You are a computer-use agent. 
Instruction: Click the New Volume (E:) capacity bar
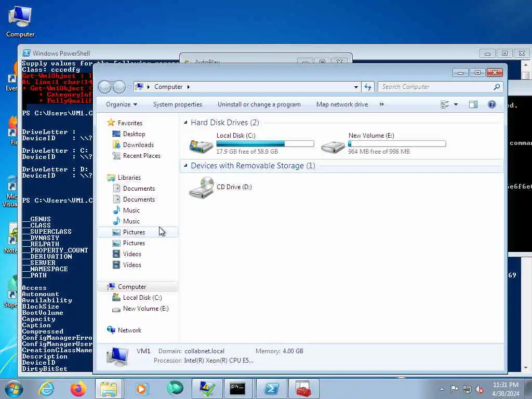point(397,143)
